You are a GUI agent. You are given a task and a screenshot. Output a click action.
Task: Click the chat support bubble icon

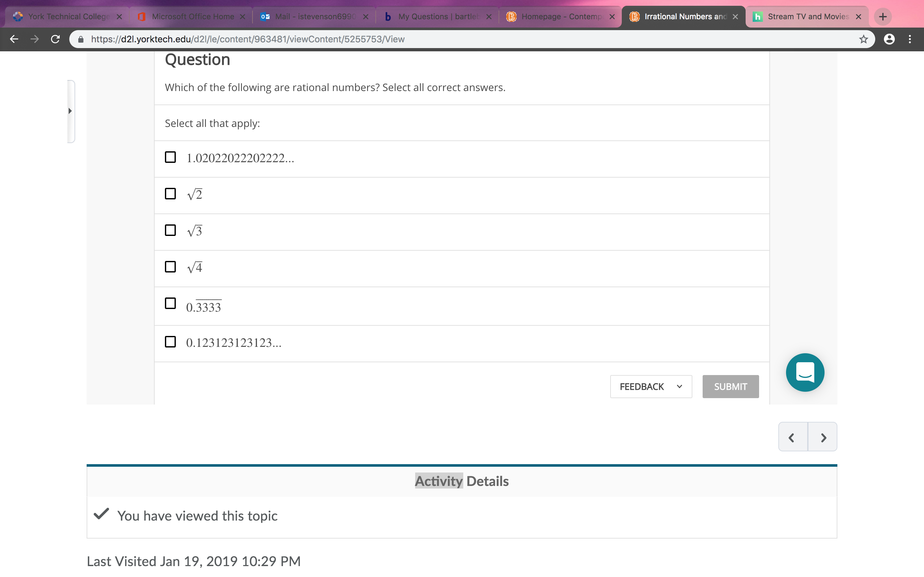coord(805,372)
